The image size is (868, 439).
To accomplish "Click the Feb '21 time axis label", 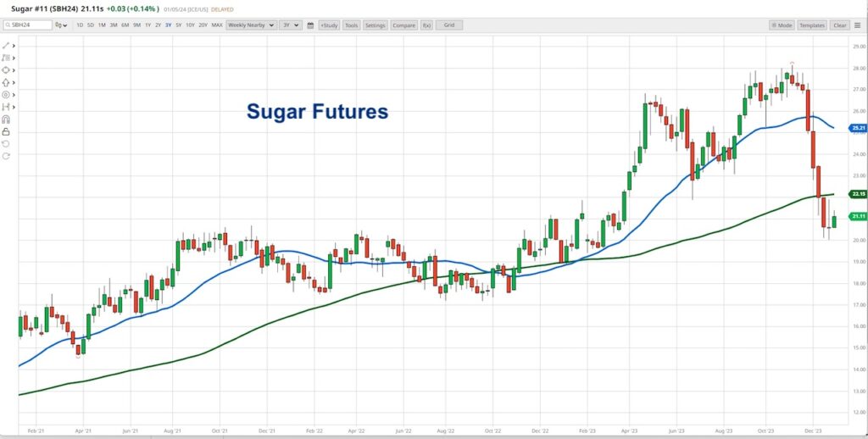I will pyautogui.click(x=36, y=430).
